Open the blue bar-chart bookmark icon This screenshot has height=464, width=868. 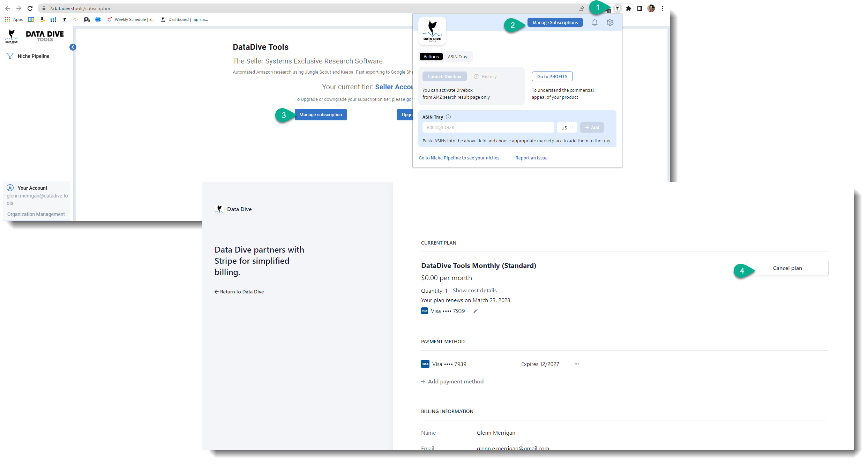point(53,20)
